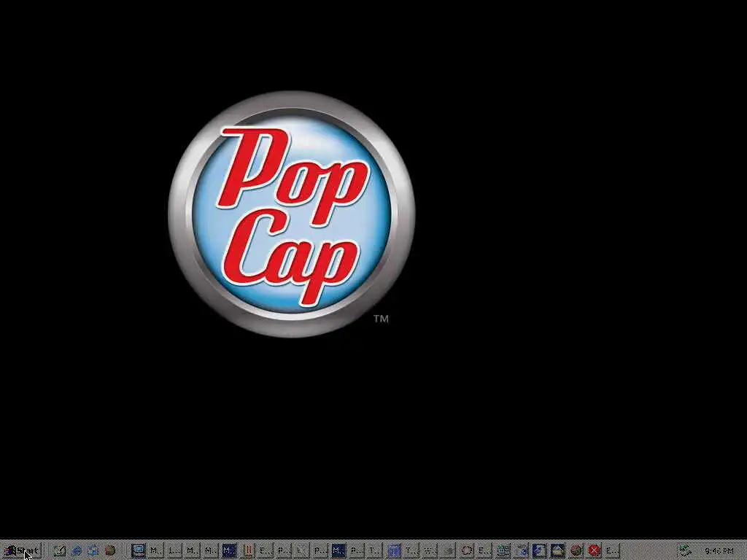Open the system tray icon beside the clock
The image size is (747, 560).
point(684,551)
